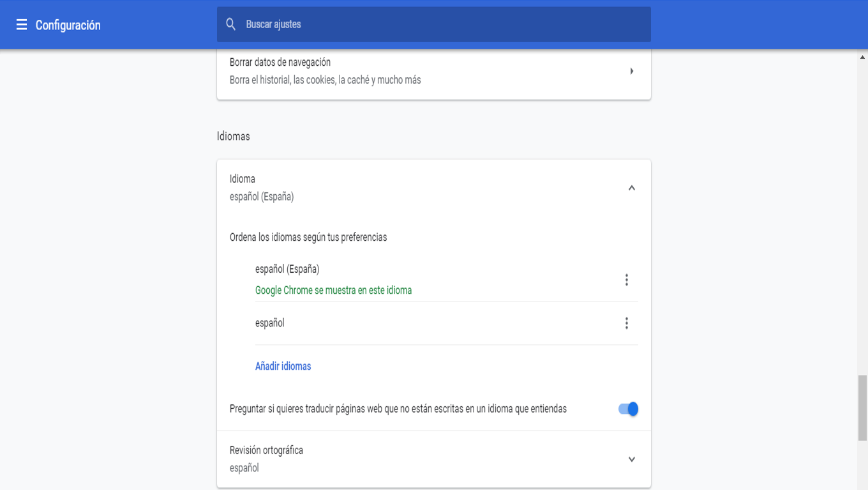Open three-dot menu for español

[x=626, y=323]
